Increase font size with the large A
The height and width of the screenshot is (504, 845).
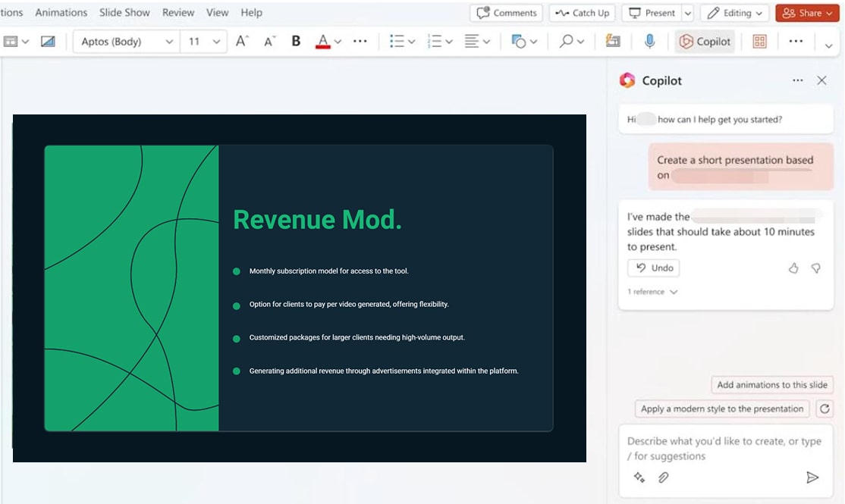pyautogui.click(x=242, y=42)
